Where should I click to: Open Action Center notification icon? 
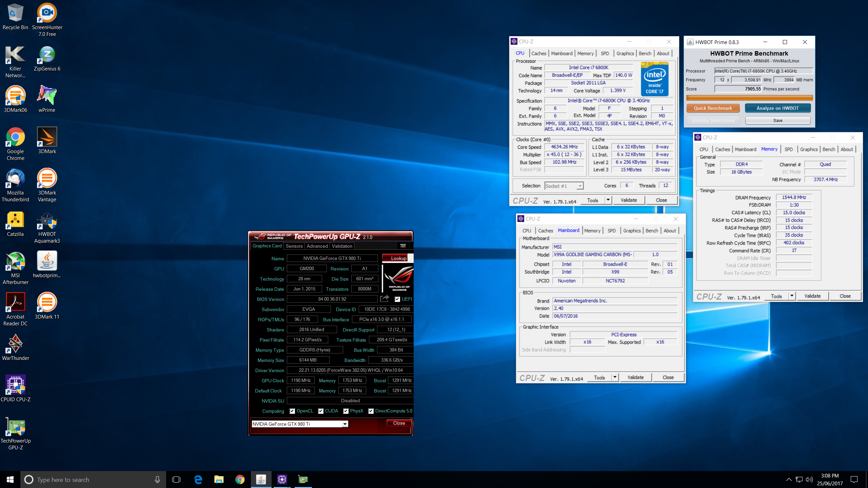click(x=854, y=480)
